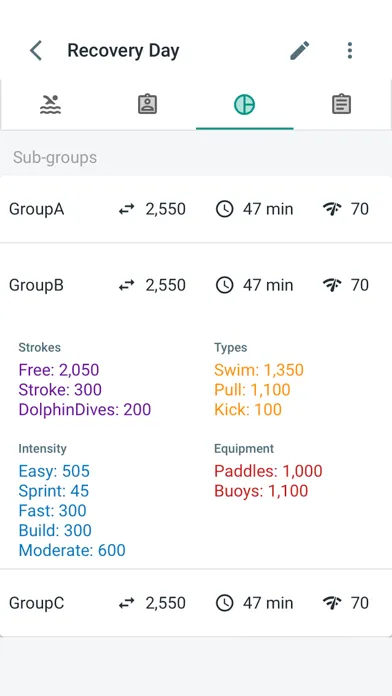The image size is (392, 696).
Task: Switch to the swimmer workout tab
Action: coord(50,105)
